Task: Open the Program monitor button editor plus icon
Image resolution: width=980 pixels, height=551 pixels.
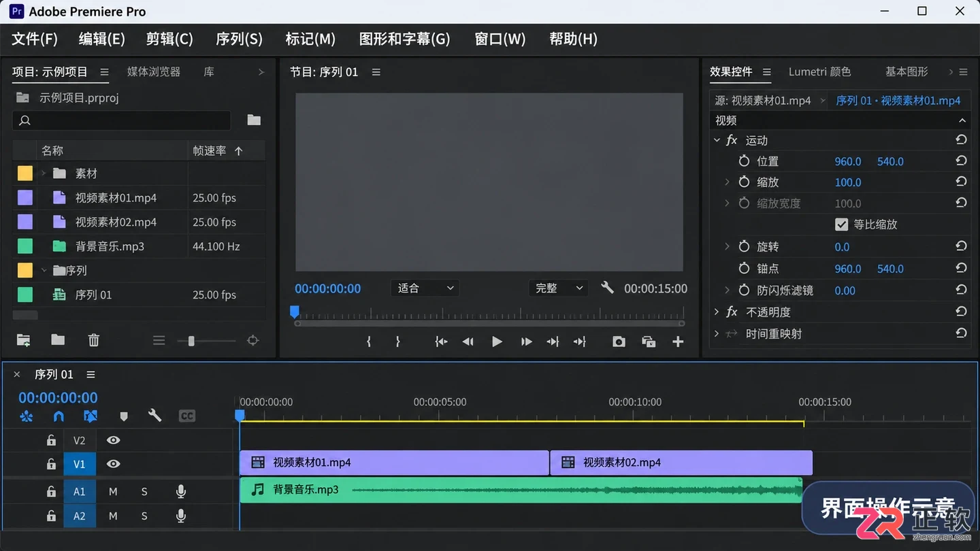Action: coord(678,341)
